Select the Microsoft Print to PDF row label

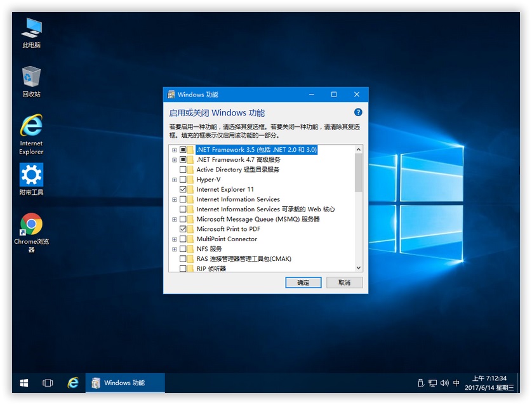coord(229,229)
